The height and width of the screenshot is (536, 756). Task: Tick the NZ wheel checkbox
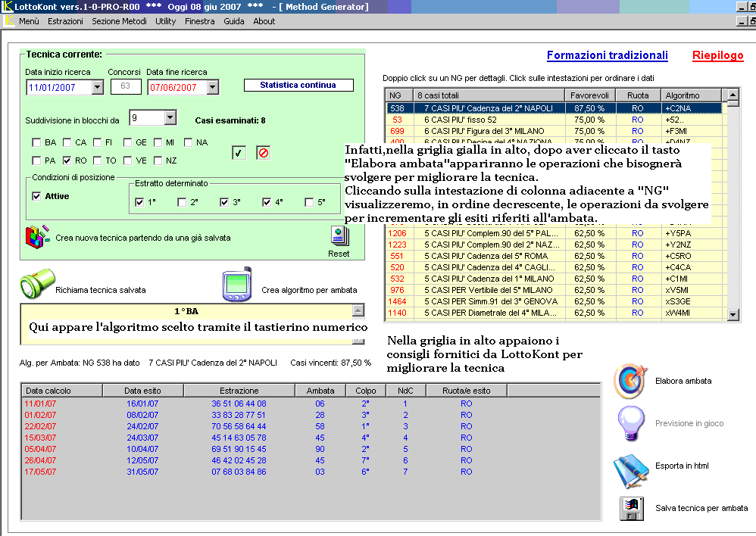(158, 160)
